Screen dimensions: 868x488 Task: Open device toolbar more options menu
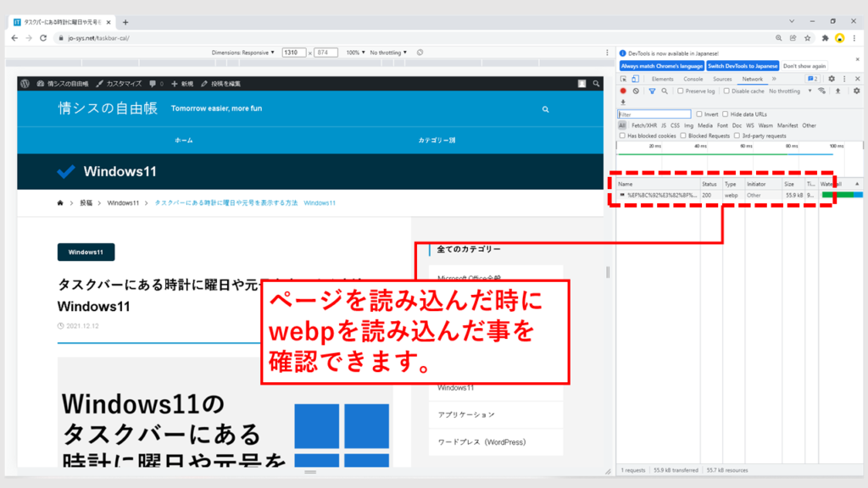point(607,53)
